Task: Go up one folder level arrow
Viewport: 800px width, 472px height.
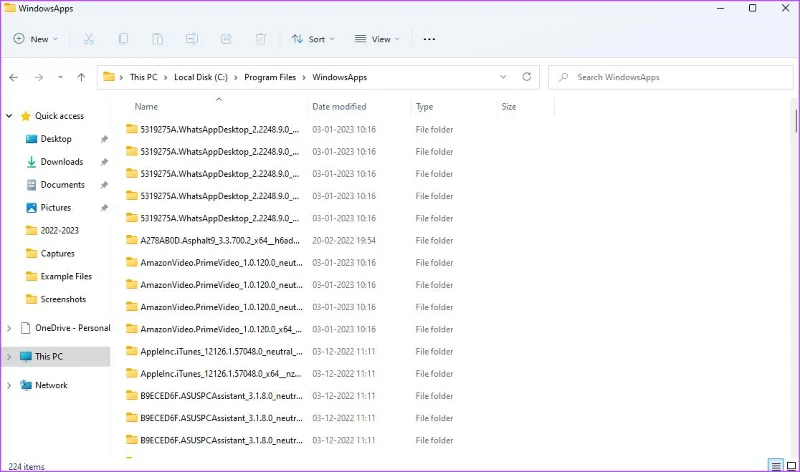Action: point(81,78)
